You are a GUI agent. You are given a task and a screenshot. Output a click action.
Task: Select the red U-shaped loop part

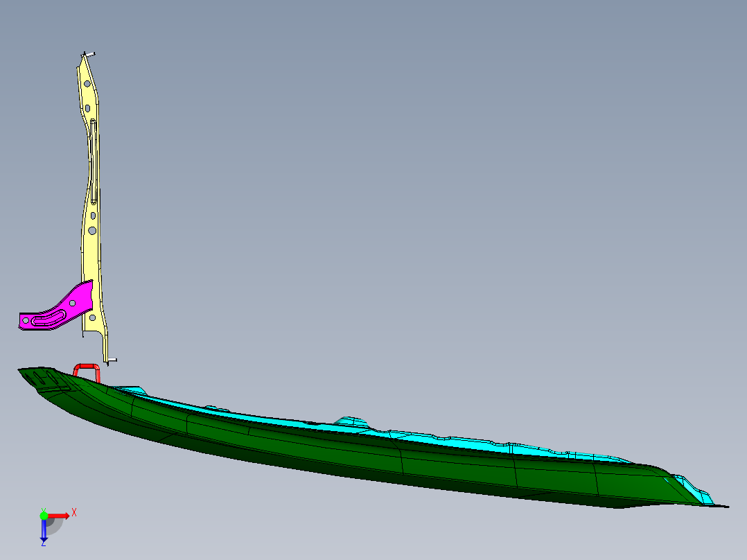coord(87,372)
